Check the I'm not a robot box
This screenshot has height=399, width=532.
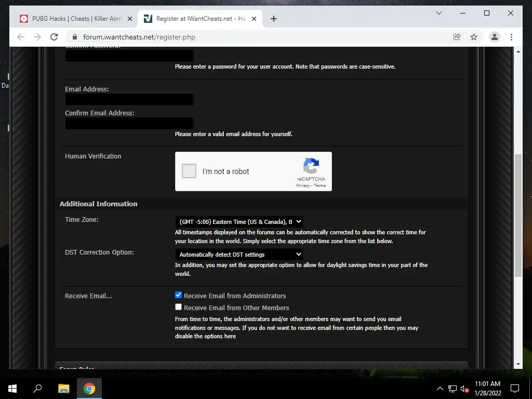coord(189,171)
